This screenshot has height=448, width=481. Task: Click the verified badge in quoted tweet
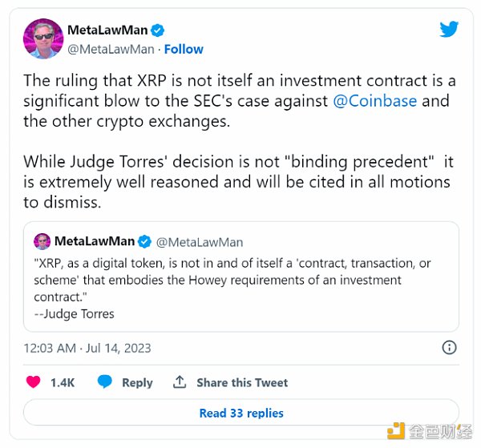tap(144, 241)
